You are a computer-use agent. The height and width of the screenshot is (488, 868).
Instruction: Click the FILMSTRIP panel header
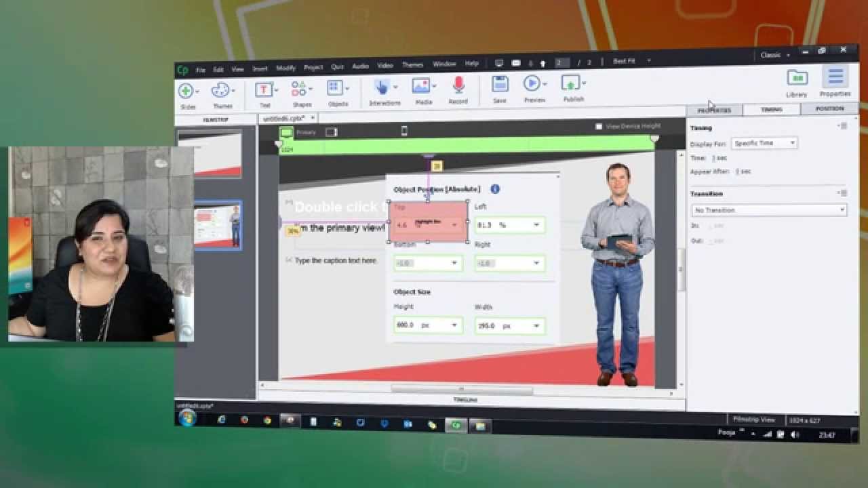216,120
